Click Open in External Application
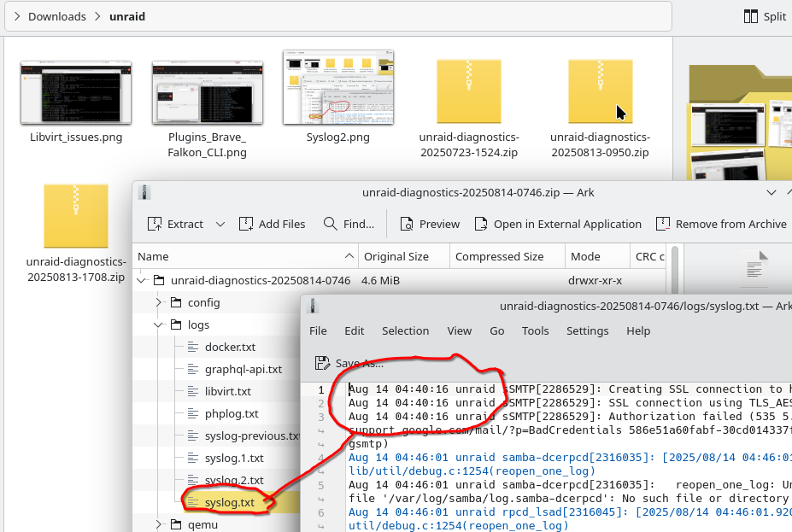This screenshot has width=792, height=532. [558, 224]
